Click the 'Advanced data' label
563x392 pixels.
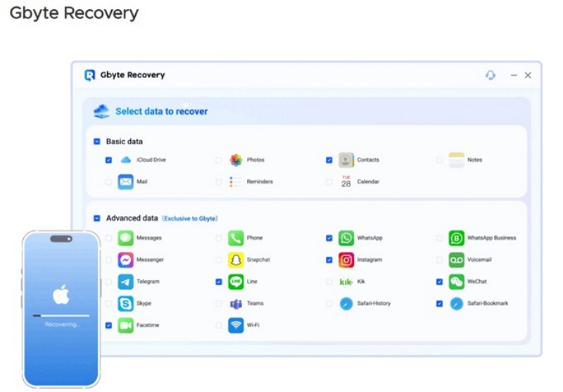132,218
